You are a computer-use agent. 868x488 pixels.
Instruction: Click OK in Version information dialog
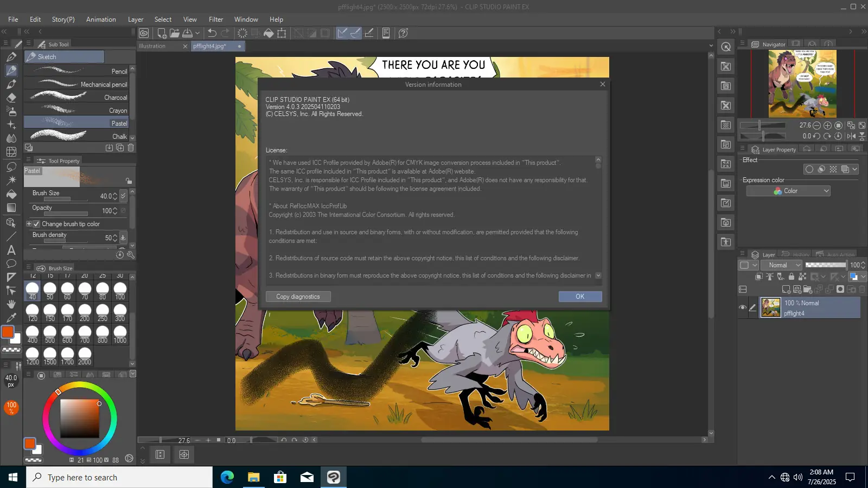coord(580,297)
